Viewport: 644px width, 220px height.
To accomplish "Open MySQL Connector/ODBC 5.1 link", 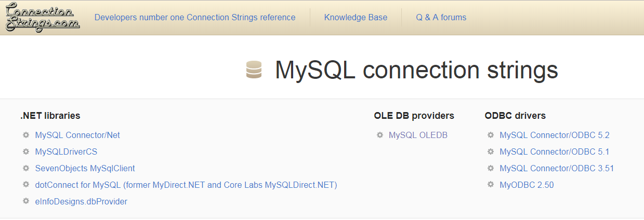I will pos(554,152).
